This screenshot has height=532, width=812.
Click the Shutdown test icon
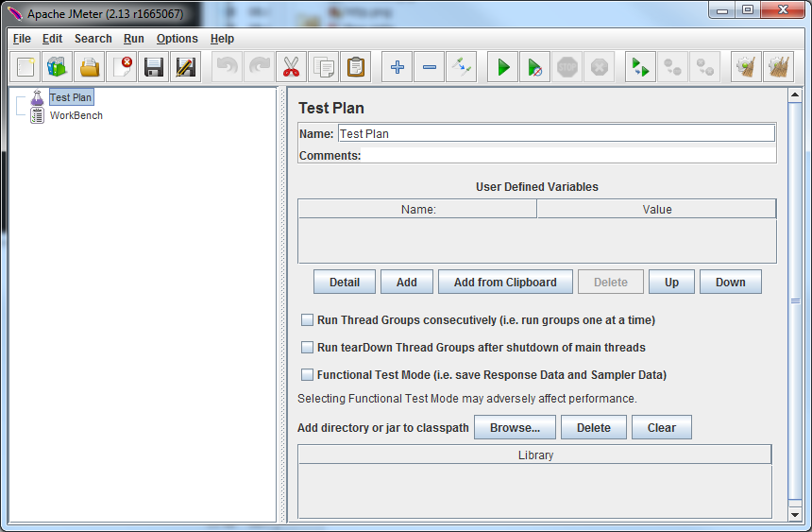tap(600, 67)
